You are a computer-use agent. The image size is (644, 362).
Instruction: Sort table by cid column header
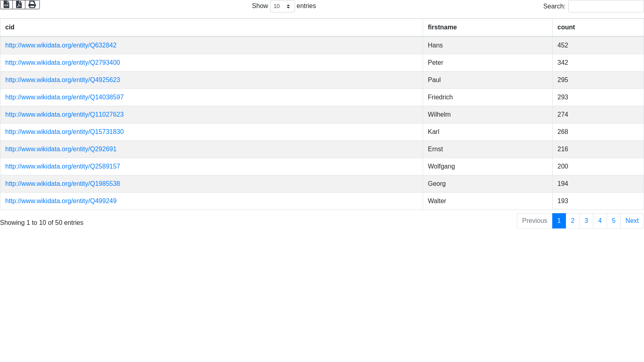click(10, 27)
